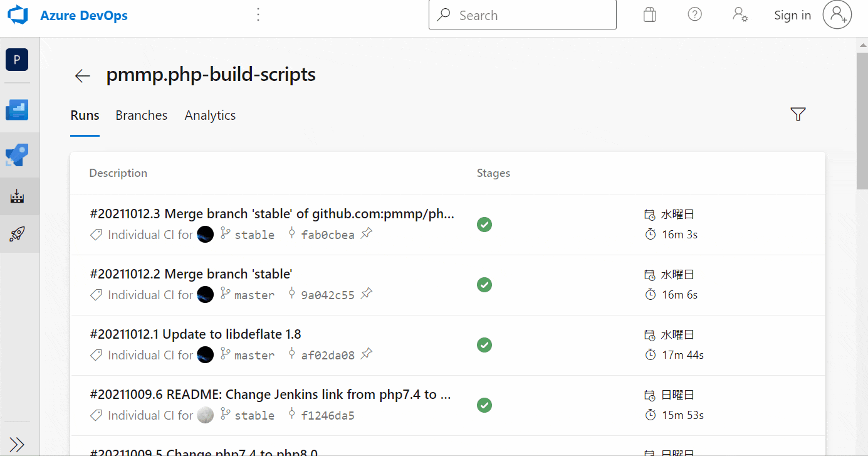Toggle the pin on run fab0cbea

[x=367, y=234]
